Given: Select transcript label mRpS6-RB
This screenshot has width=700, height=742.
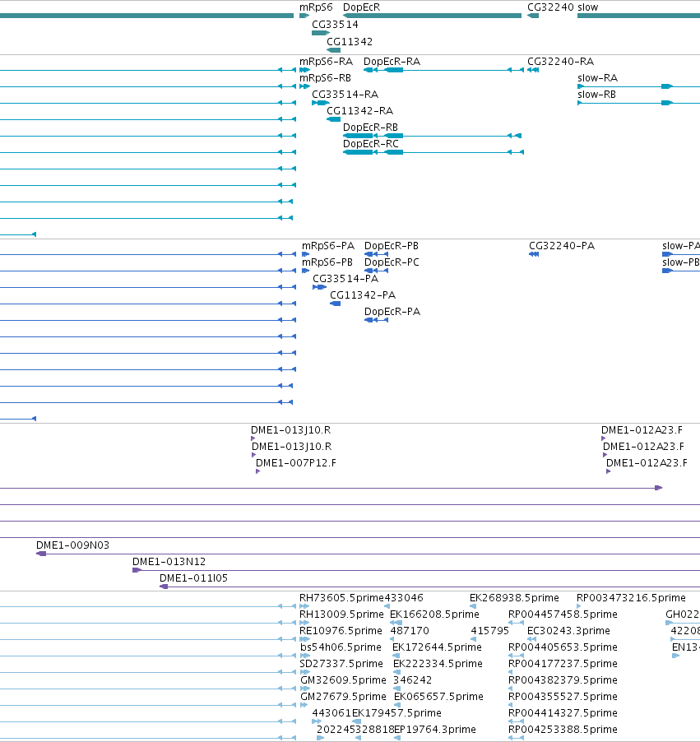Looking at the screenshot, I should pyautogui.click(x=325, y=78).
